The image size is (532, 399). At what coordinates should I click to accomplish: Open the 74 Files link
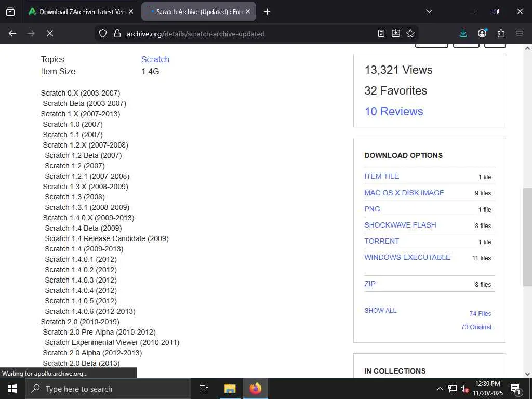click(480, 313)
